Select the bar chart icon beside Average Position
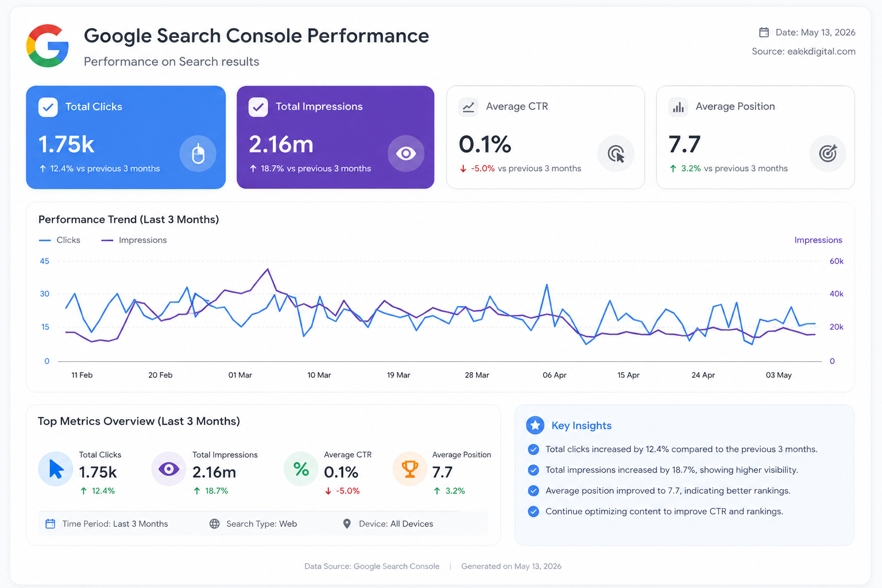The image size is (882, 588). 679,107
